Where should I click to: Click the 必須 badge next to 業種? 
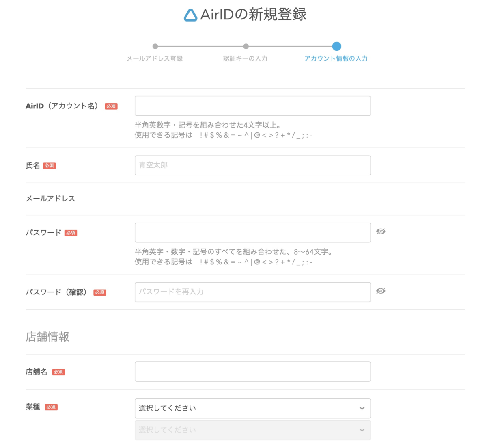[51, 407]
